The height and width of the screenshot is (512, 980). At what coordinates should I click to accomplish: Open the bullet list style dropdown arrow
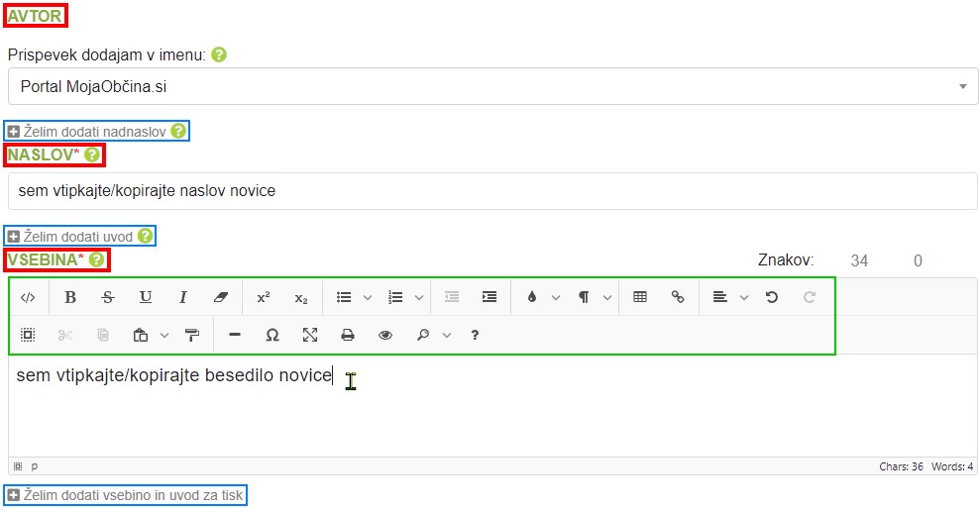(368, 297)
